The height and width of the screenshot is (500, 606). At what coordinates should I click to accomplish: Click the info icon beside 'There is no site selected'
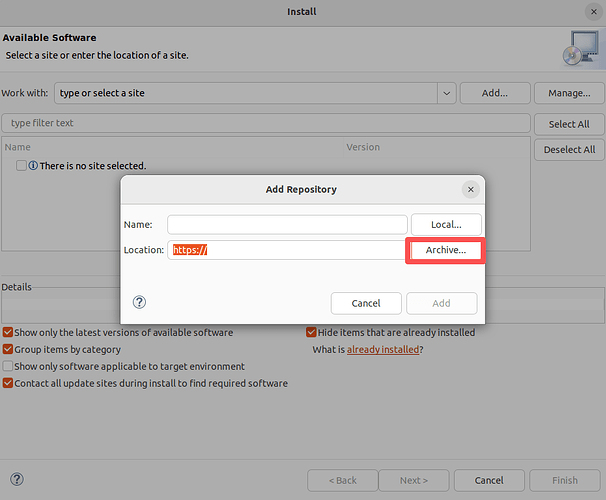coord(33,165)
